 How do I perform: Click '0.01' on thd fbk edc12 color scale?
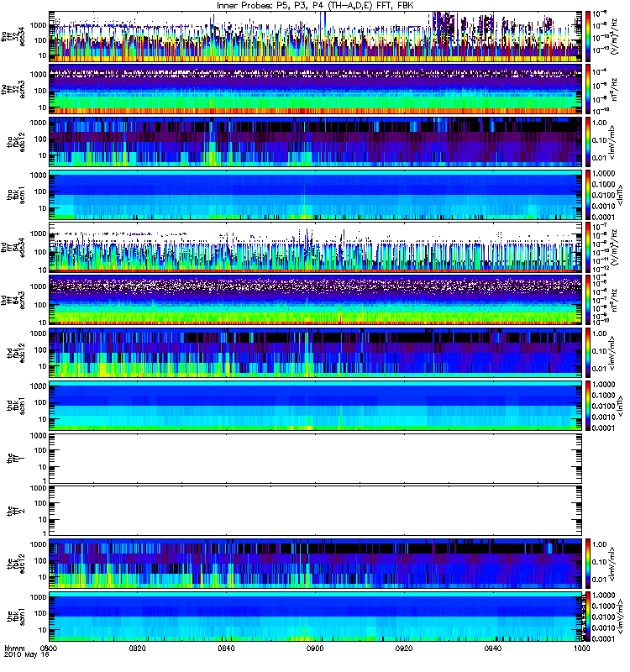click(600, 369)
